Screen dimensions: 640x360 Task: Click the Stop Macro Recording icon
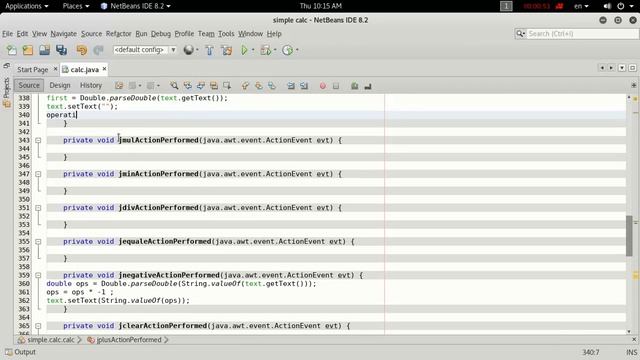click(x=336, y=86)
